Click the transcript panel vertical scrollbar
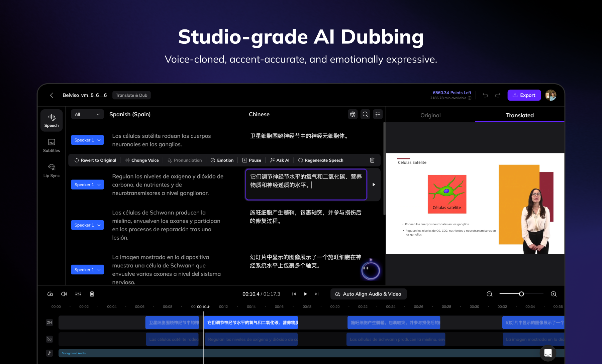 click(x=384, y=169)
